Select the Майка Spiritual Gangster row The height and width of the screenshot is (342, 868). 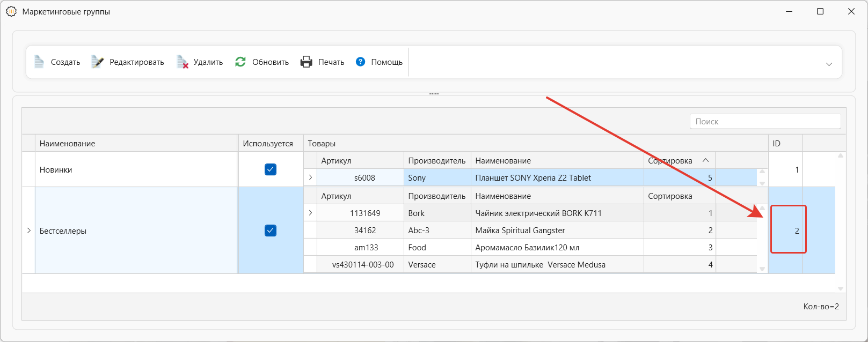coord(520,231)
